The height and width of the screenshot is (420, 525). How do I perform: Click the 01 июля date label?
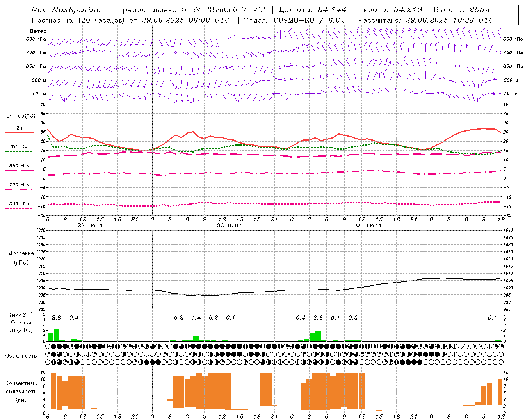[x=369, y=226]
